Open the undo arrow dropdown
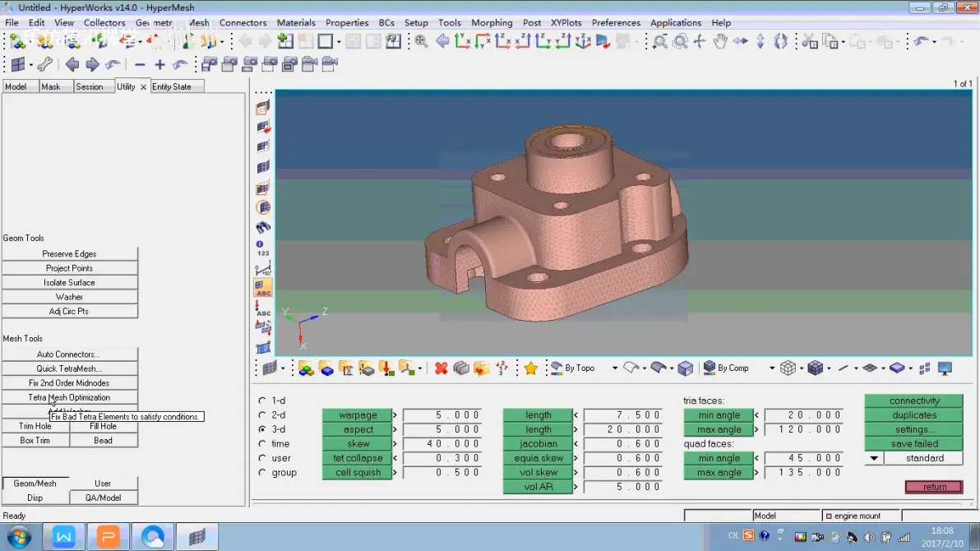980x551 pixels. tap(934, 42)
